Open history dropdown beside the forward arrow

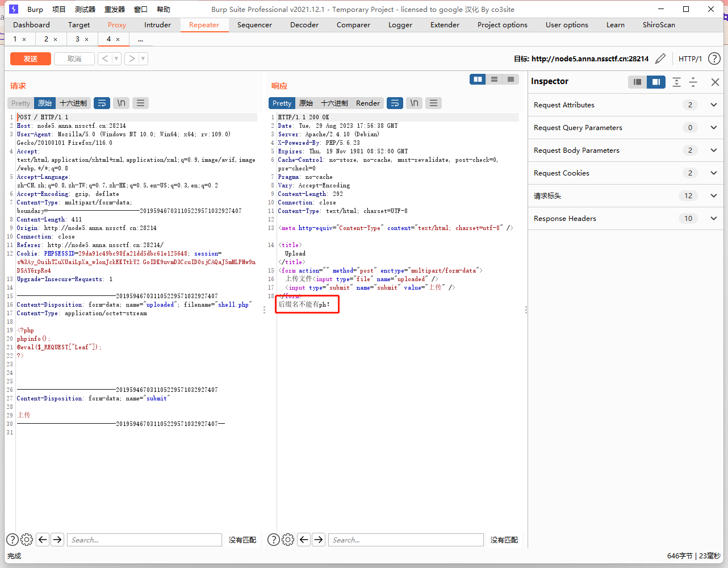click(x=143, y=59)
